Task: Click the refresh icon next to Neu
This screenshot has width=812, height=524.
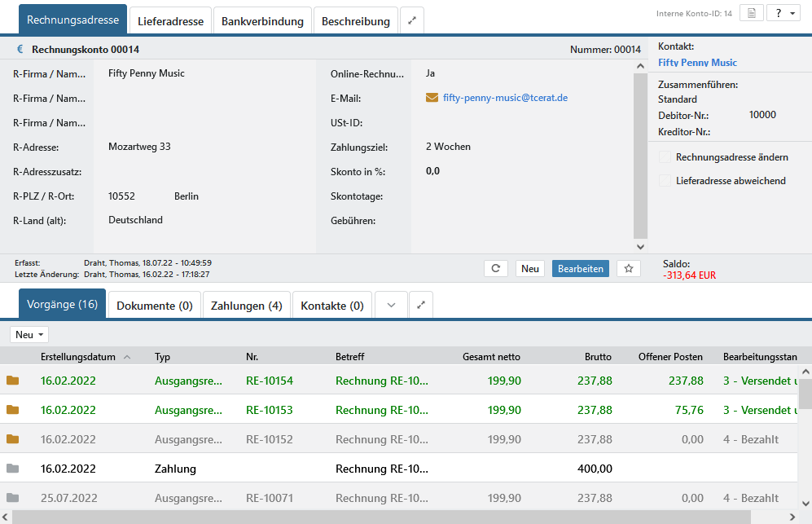Action: click(496, 269)
